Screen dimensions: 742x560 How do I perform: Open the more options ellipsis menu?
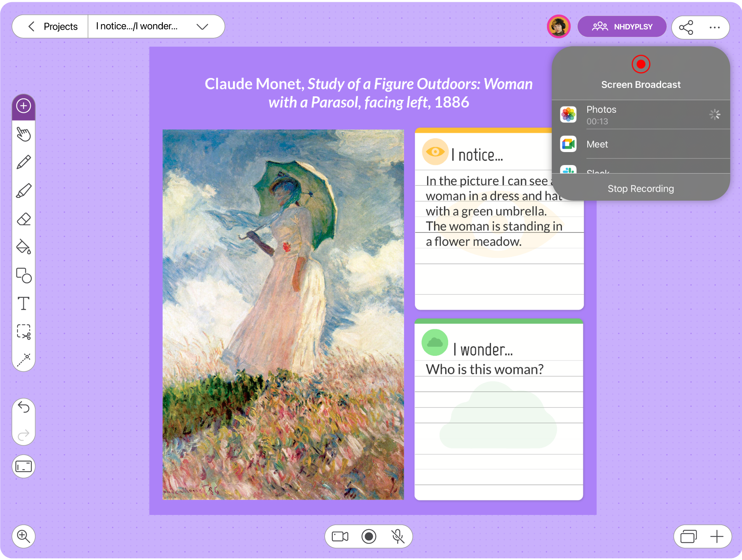pyautogui.click(x=715, y=27)
